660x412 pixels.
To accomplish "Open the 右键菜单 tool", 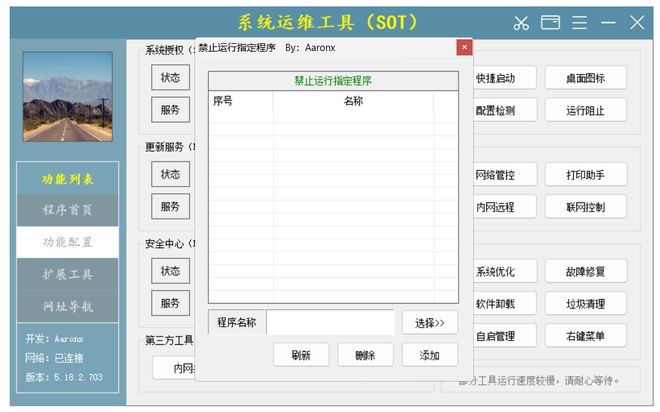I will pos(585,336).
